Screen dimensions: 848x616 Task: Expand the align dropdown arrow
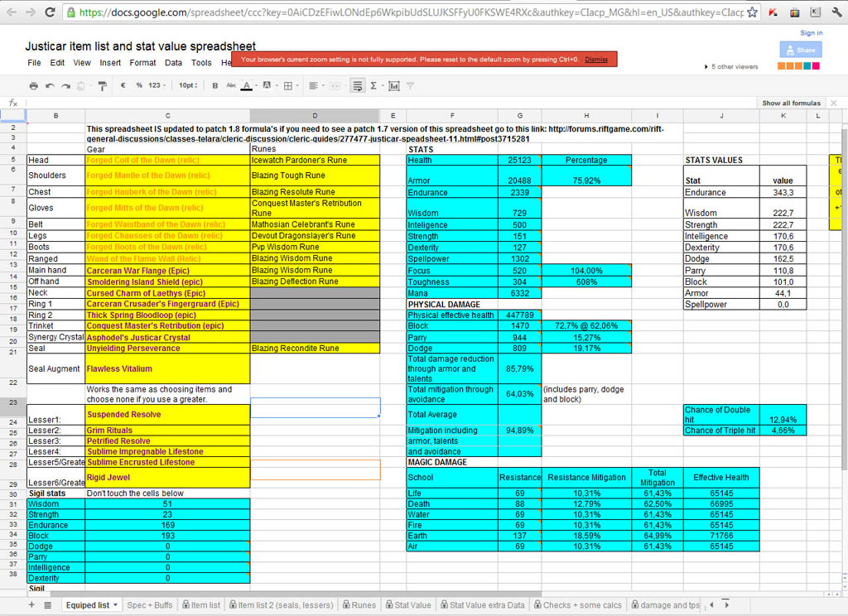(x=323, y=85)
